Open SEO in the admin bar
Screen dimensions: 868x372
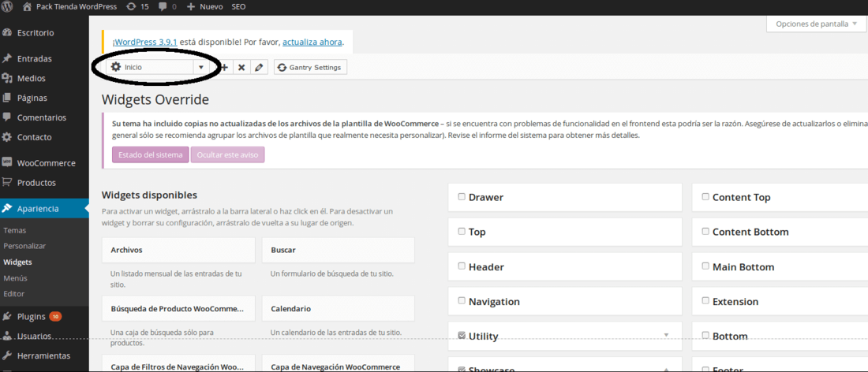(x=238, y=6)
